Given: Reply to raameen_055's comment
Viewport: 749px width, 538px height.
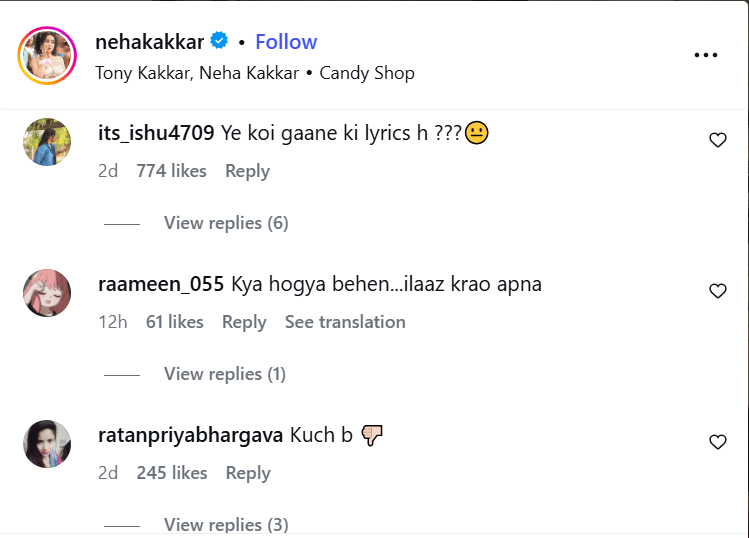Looking at the screenshot, I should pyautogui.click(x=244, y=322).
